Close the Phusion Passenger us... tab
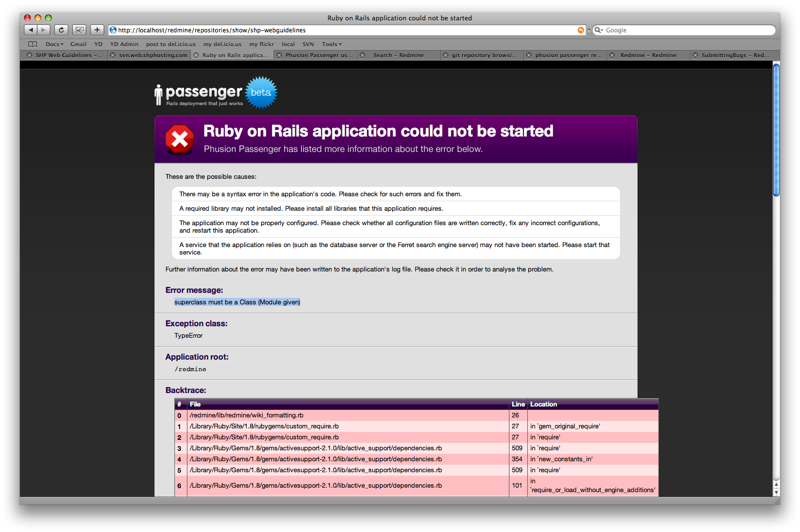 coord(279,55)
